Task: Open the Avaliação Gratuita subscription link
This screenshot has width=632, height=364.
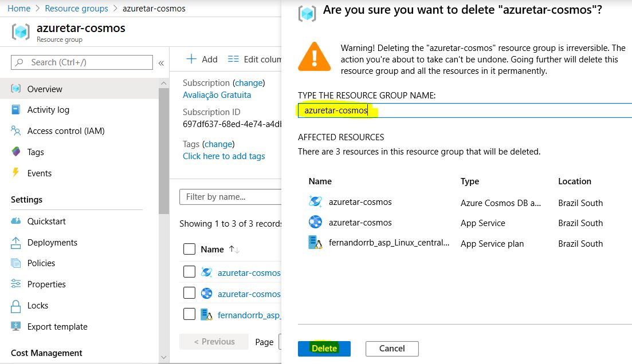Action: tap(217, 95)
